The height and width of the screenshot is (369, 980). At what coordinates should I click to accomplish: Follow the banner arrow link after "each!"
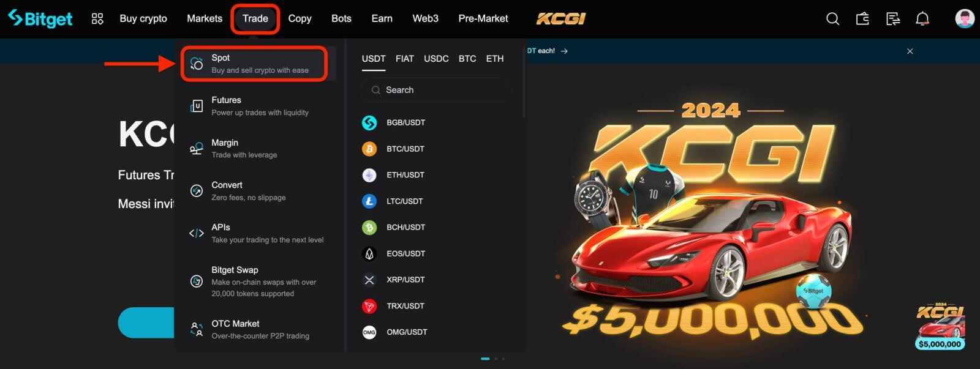pos(564,51)
